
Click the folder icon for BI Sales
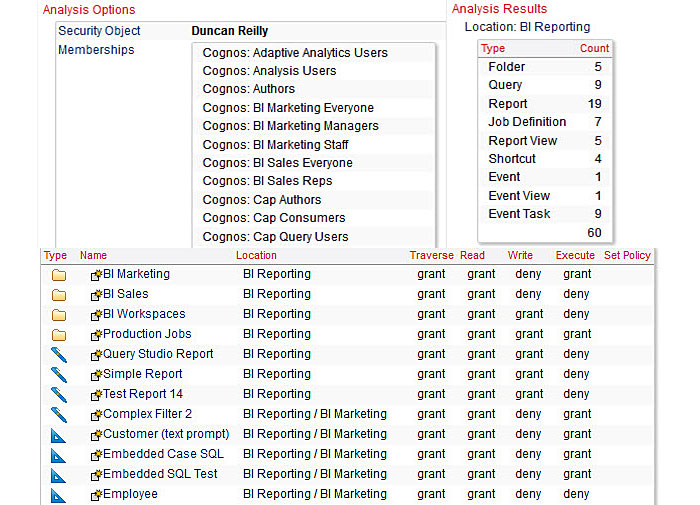[58, 295]
